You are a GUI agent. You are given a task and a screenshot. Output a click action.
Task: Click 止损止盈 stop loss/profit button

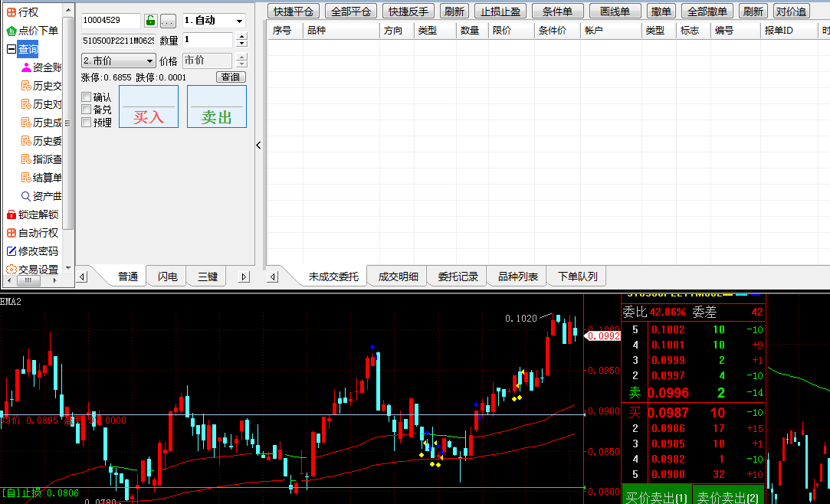coord(500,11)
